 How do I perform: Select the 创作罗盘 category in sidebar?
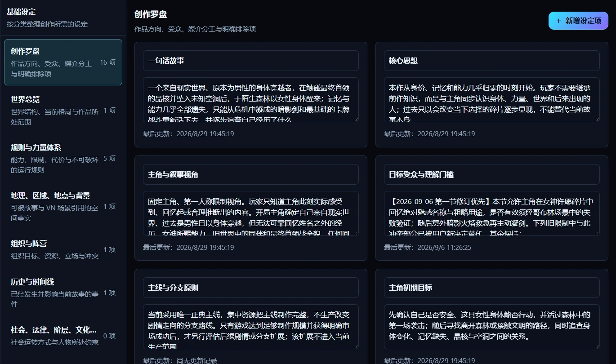[x=63, y=62]
